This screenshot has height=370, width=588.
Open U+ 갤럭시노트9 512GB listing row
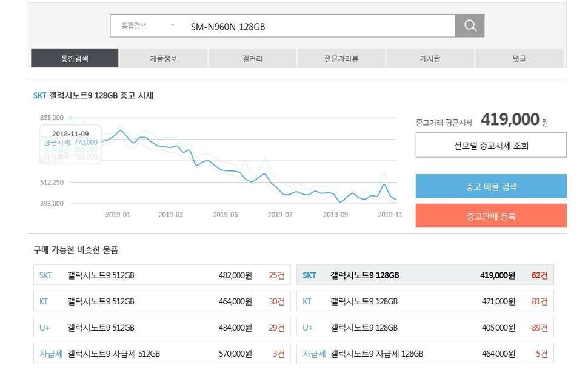(x=162, y=327)
